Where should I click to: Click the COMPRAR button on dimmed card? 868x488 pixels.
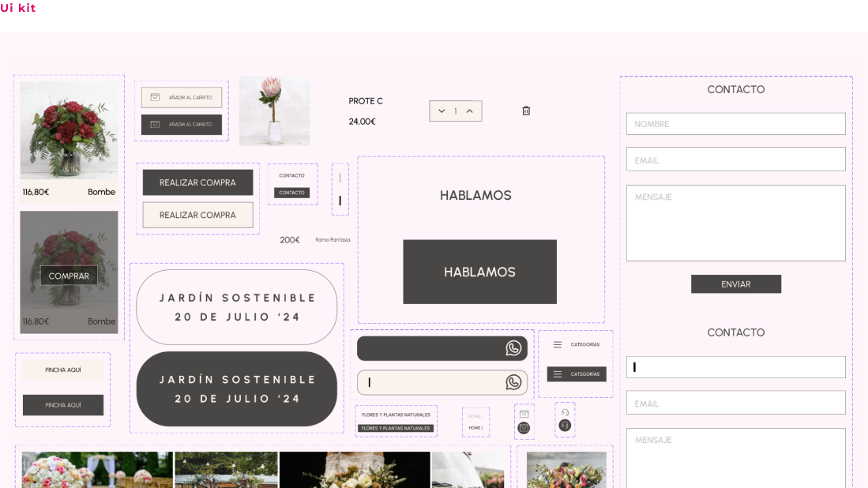[x=69, y=276]
